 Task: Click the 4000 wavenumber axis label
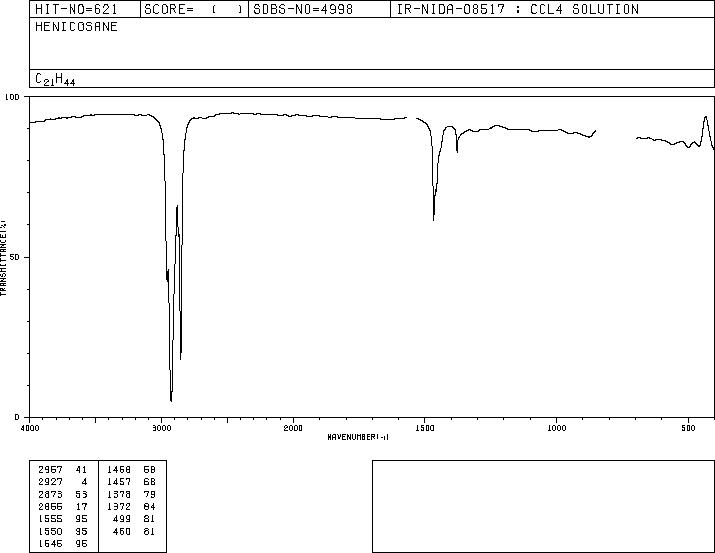point(30,428)
